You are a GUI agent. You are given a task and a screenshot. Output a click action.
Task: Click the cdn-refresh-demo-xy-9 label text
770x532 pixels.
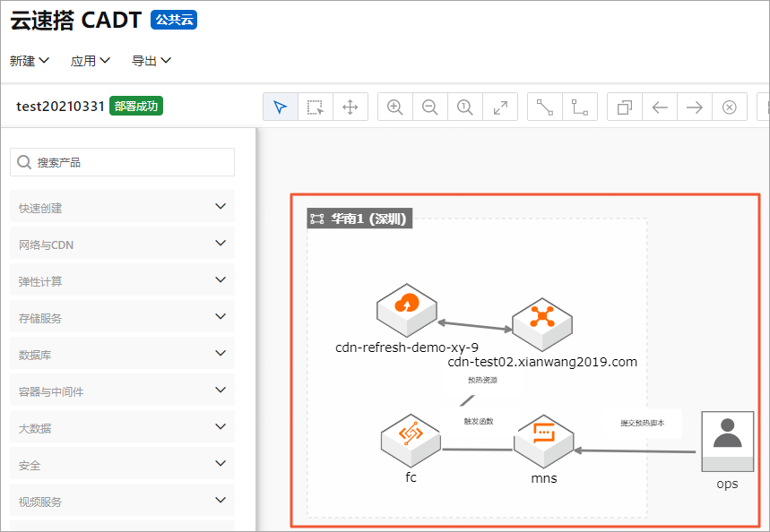click(x=407, y=348)
